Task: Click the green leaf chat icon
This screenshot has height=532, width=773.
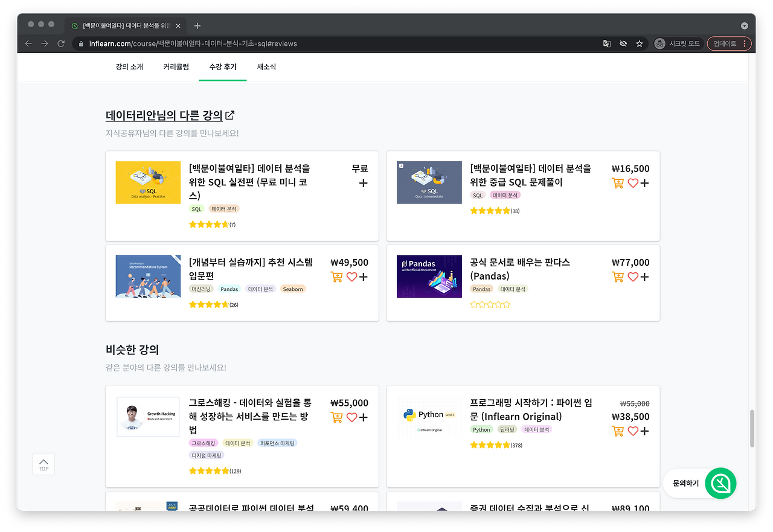Action: tap(720, 483)
